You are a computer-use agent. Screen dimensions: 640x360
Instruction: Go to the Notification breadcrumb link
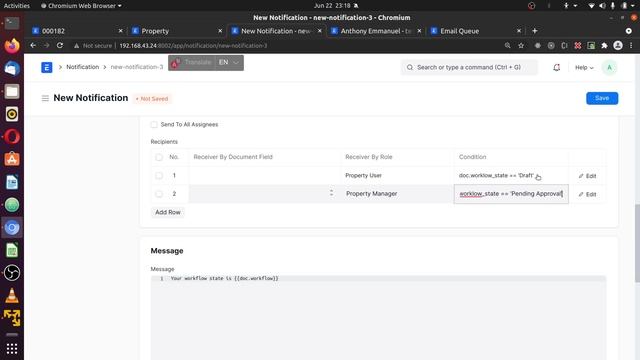82,67
